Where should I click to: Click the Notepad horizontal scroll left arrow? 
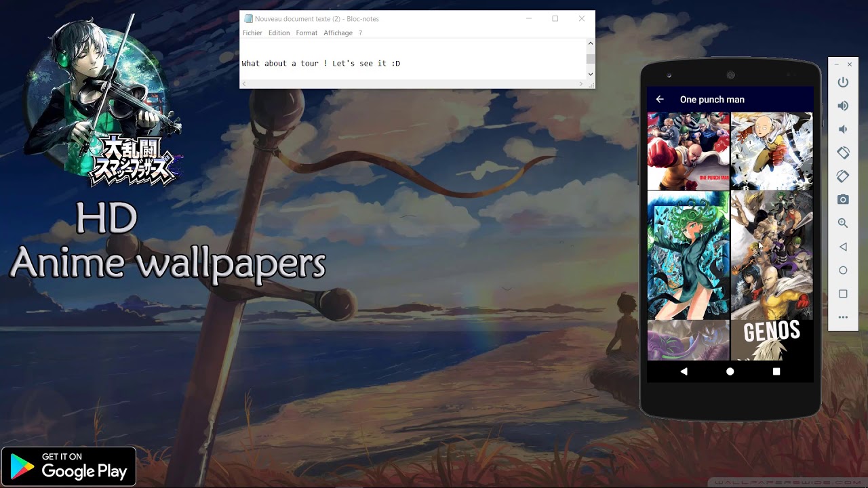[x=244, y=84]
